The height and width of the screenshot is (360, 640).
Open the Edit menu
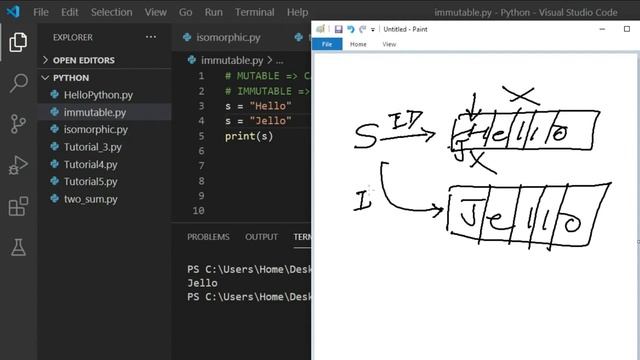tap(69, 12)
